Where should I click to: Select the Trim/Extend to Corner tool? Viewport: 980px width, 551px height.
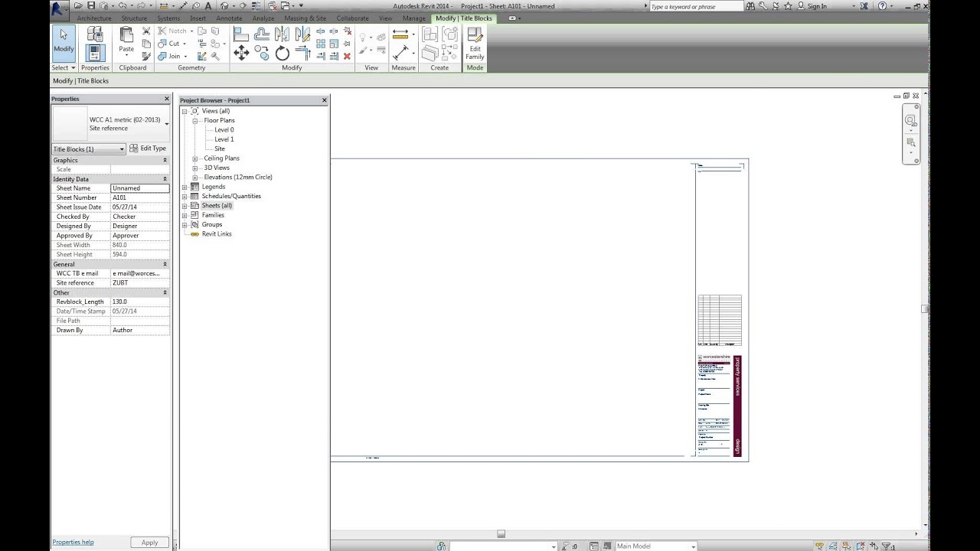[x=302, y=53]
